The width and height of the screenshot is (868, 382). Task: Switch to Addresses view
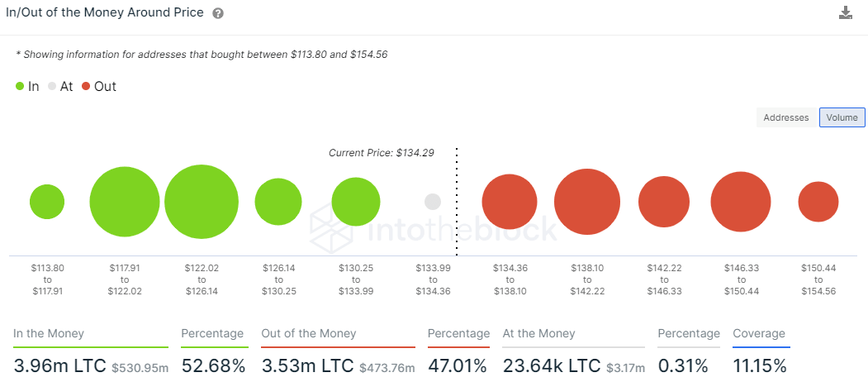(x=785, y=117)
